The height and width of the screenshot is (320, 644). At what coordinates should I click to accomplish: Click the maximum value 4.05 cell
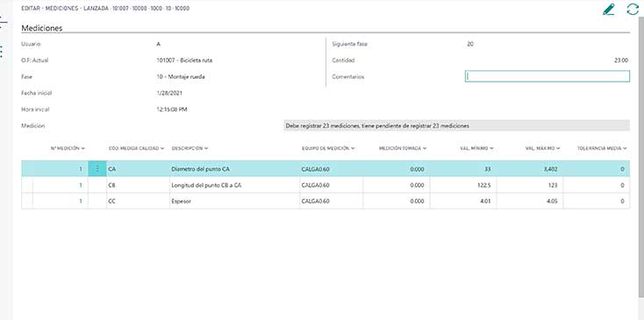tap(529, 202)
